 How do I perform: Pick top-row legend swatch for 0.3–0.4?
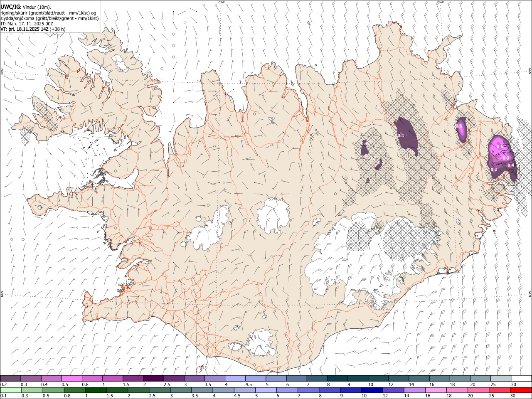coord(31,378)
